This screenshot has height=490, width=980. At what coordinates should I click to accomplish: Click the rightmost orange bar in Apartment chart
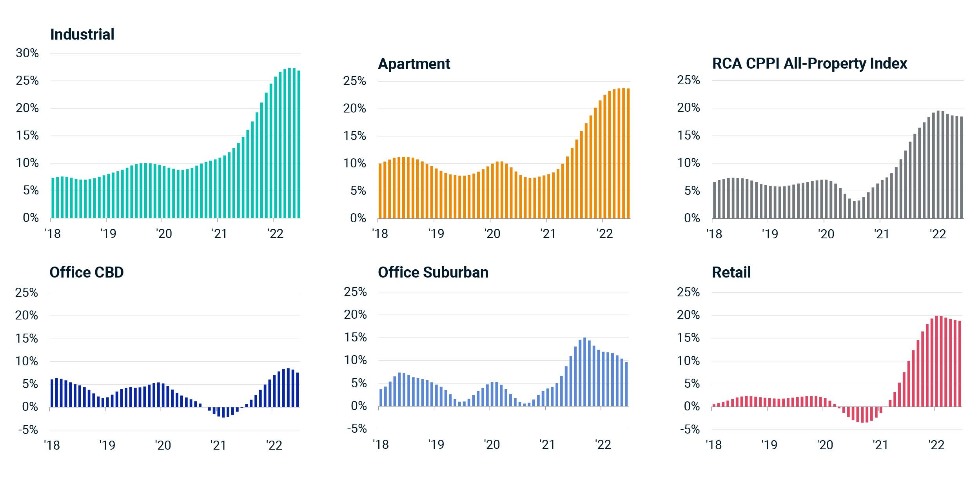click(x=628, y=153)
